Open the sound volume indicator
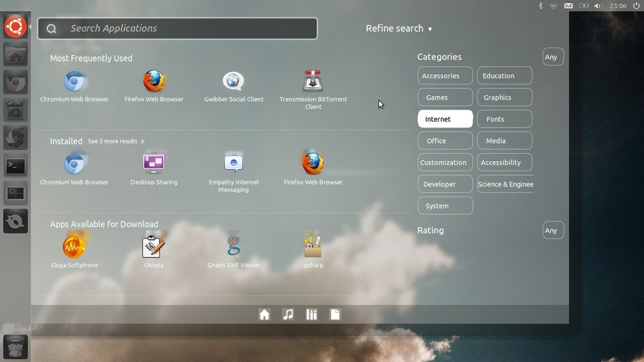The image size is (644, 362). 597,6
